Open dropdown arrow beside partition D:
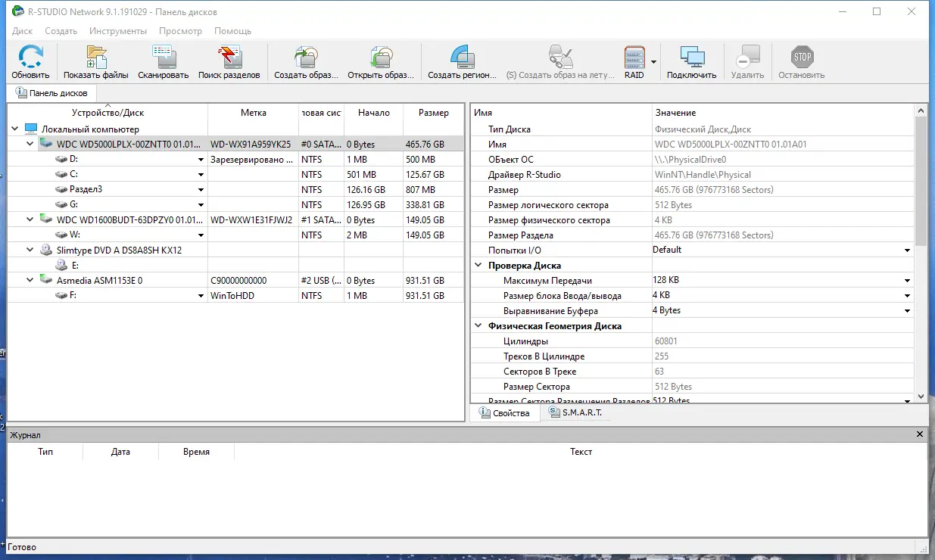935x560 pixels. pyautogui.click(x=201, y=160)
